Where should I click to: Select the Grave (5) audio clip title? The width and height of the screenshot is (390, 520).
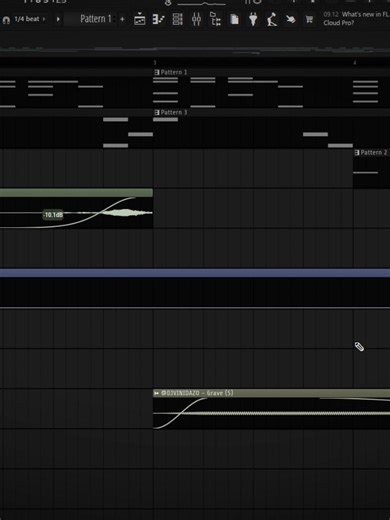point(197,393)
